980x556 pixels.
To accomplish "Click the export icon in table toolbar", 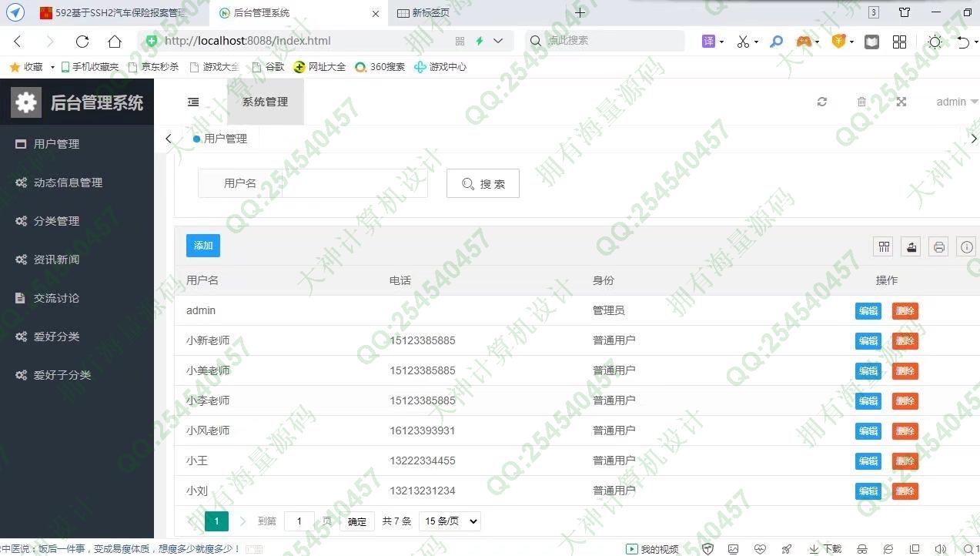I will 911,246.
